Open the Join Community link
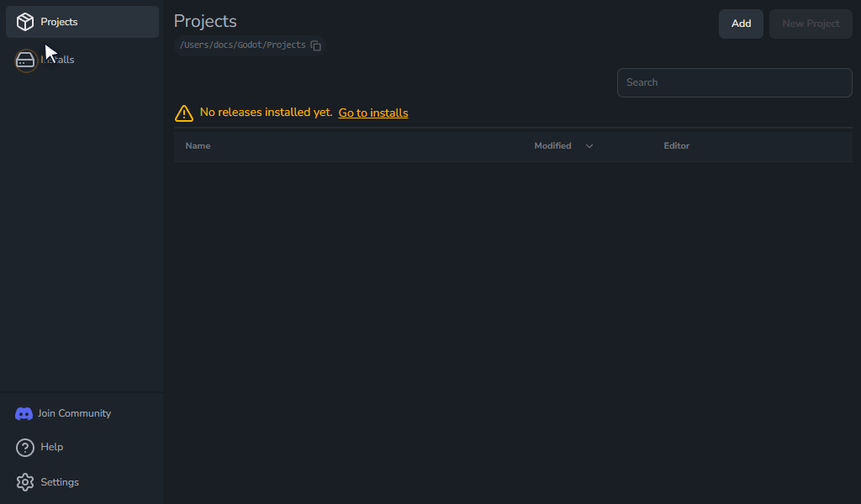The image size is (861, 504). pyautogui.click(x=74, y=413)
